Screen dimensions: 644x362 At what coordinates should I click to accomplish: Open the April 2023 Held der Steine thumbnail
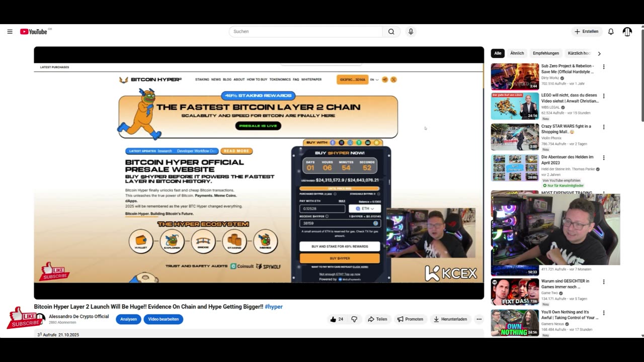[515, 168]
